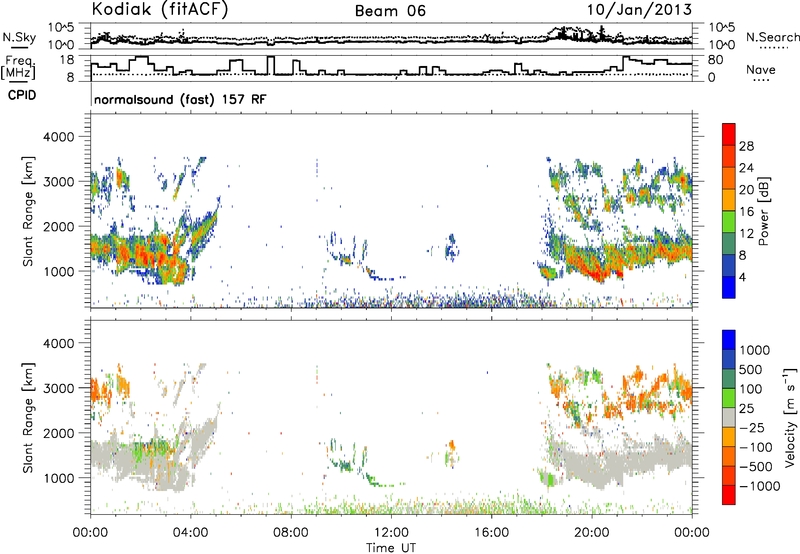
Task: Click the "20" label on Power colorbar
Action: [x=746, y=190]
